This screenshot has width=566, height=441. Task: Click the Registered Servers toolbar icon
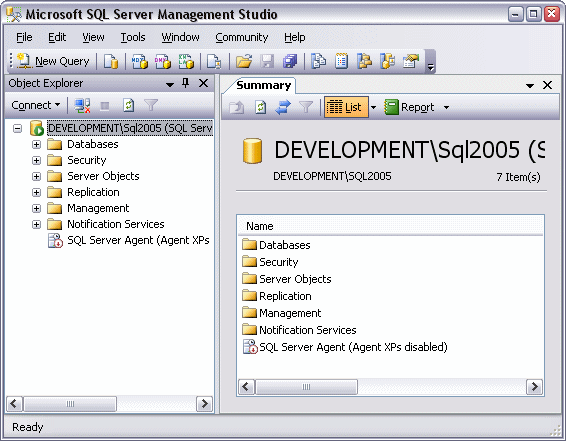click(319, 61)
